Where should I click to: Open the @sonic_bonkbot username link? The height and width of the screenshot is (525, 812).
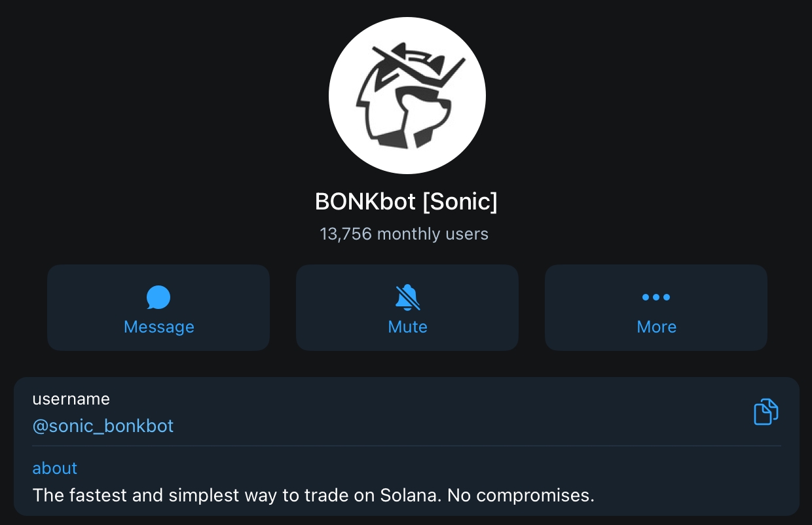click(103, 426)
